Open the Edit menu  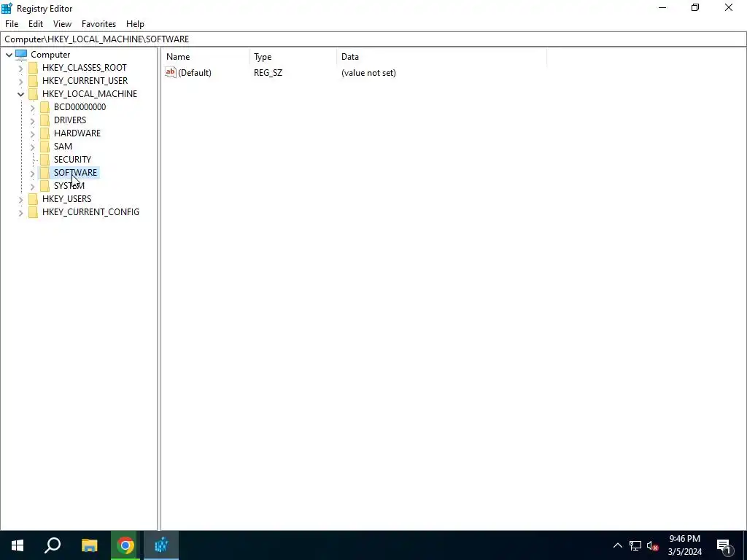coord(36,24)
